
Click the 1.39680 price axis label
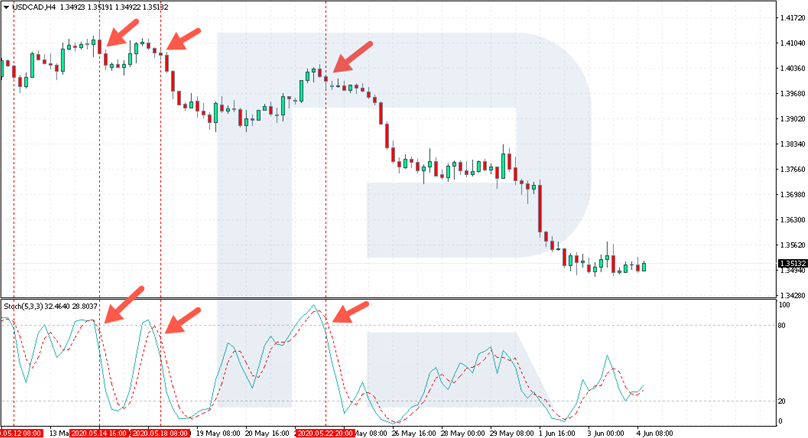[x=792, y=94]
